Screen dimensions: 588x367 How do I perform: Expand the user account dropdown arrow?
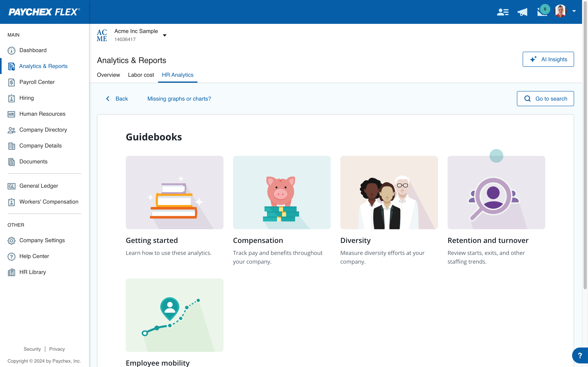[574, 11]
